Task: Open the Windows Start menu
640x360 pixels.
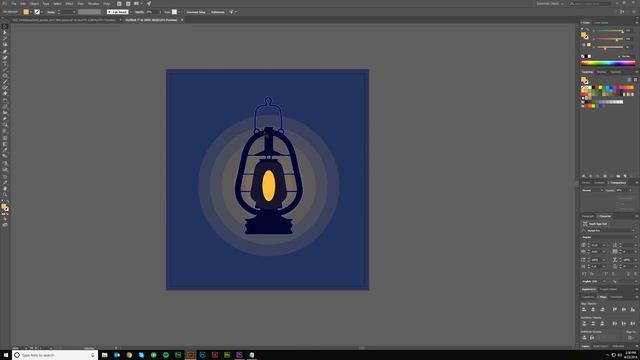Action: 6,355
